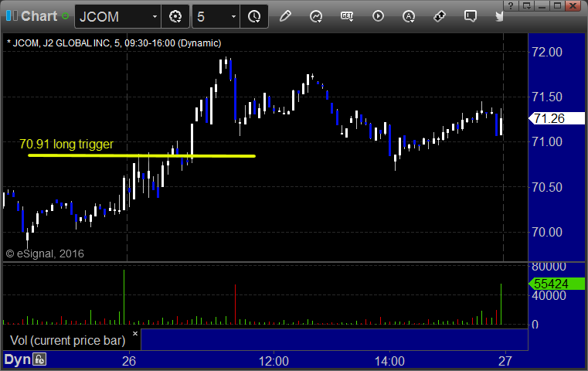Toggle green link status circle
This screenshot has height=371, width=588.
pyautogui.click(x=65, y=16)
